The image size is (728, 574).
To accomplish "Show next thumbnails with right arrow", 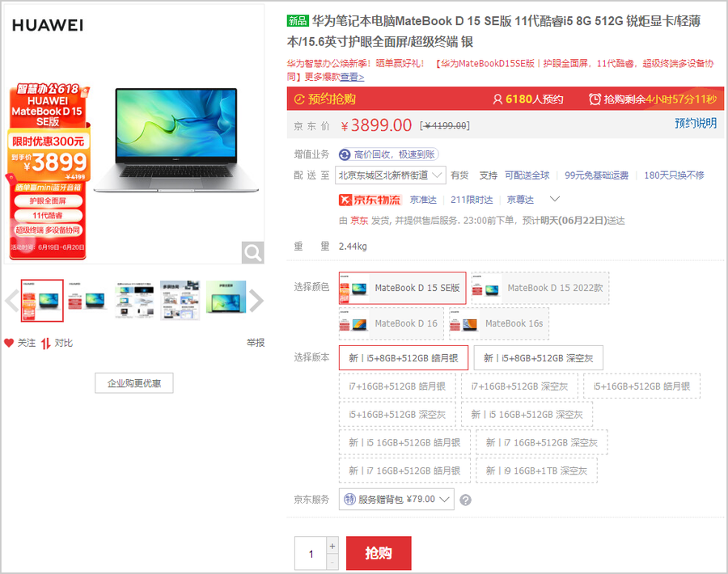I will (256, 301).
